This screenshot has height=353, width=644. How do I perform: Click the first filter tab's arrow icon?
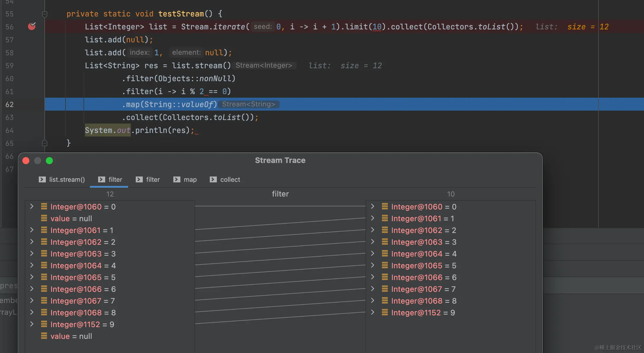102,179
